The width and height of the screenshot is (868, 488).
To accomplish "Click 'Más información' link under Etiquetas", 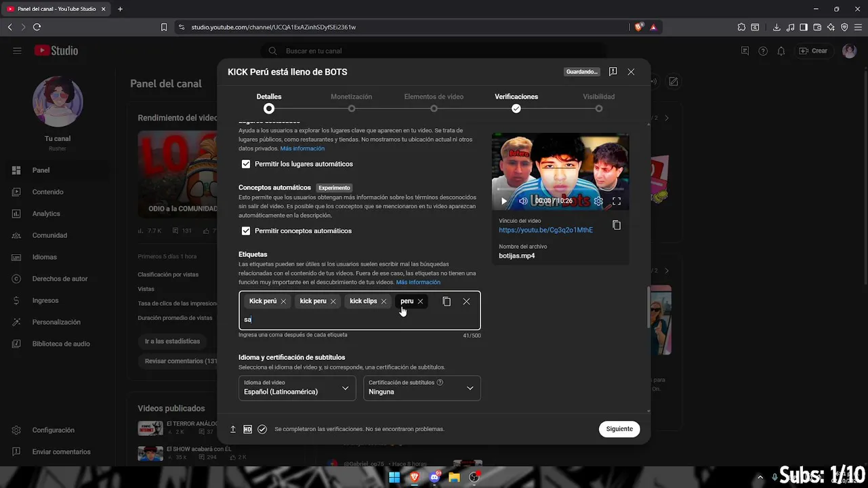I will click(418, 282).
